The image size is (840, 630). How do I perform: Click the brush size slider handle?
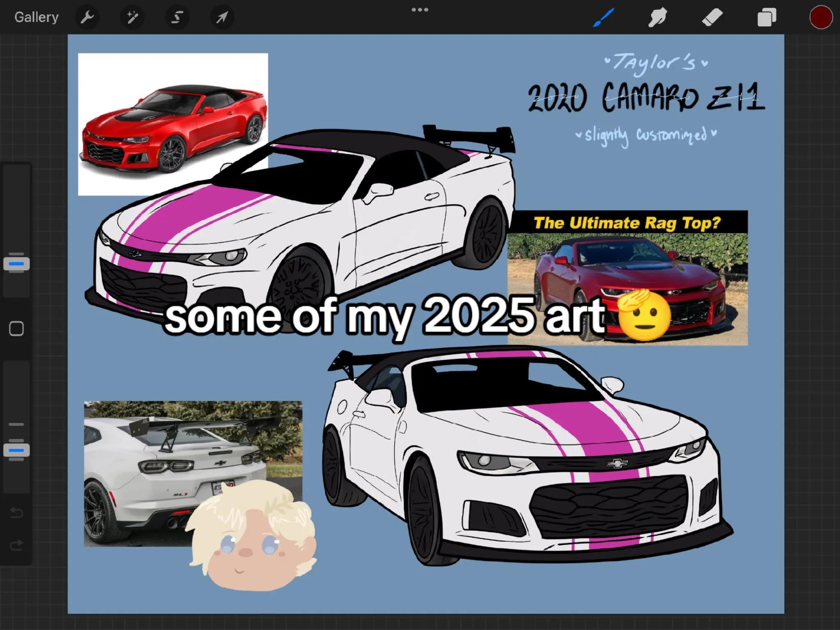[16, 264]
